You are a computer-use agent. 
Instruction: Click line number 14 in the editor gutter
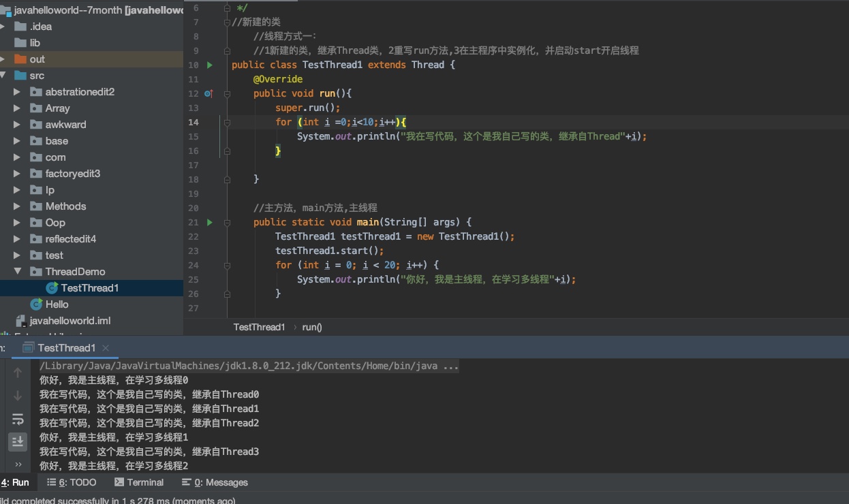point(194,122)
